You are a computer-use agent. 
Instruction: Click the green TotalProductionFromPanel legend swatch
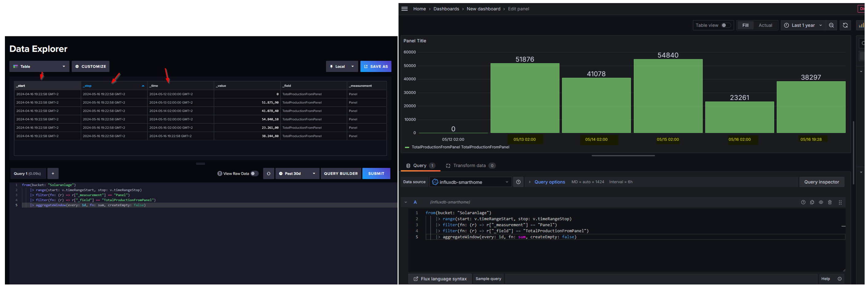[x=407, y=147]
